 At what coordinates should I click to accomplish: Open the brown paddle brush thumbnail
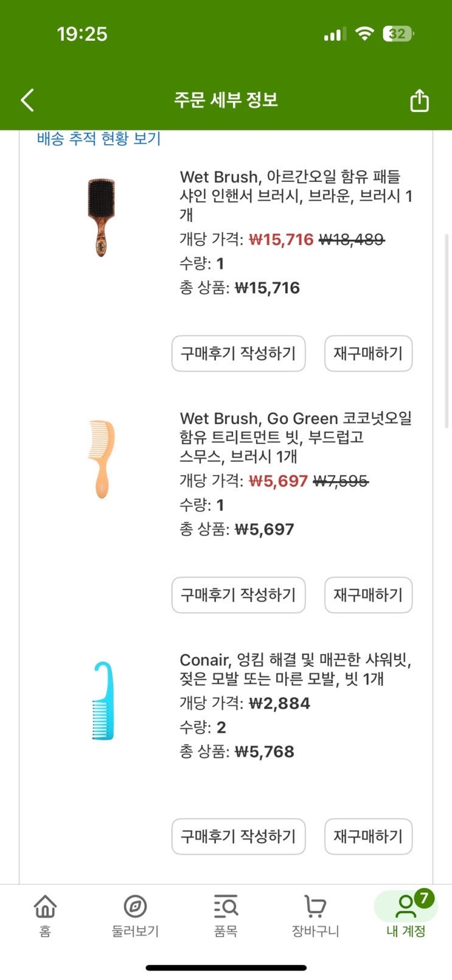point(101,217)
